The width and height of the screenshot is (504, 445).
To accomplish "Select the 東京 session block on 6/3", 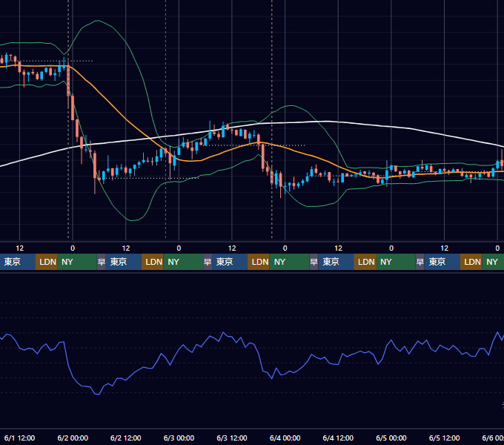I will (230, 262).
